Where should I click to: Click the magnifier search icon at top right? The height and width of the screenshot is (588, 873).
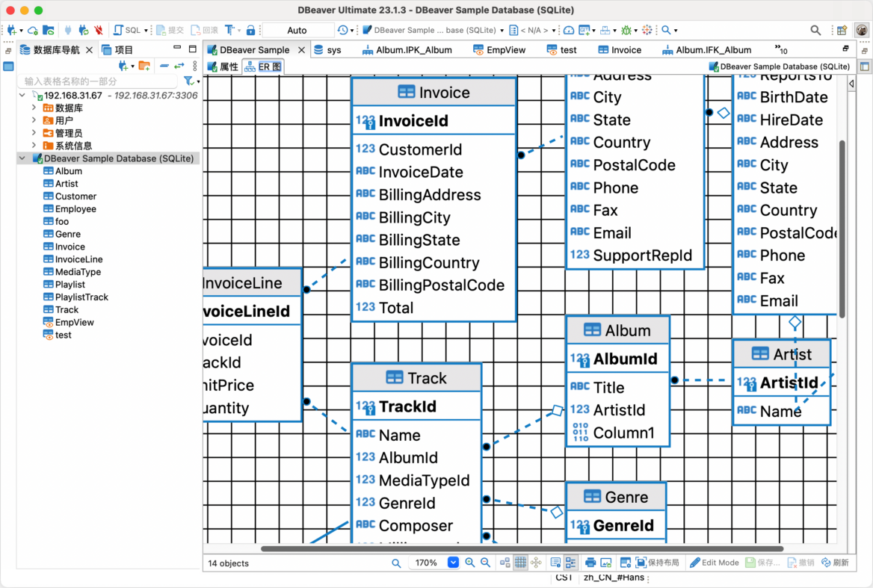pos(815,30)
